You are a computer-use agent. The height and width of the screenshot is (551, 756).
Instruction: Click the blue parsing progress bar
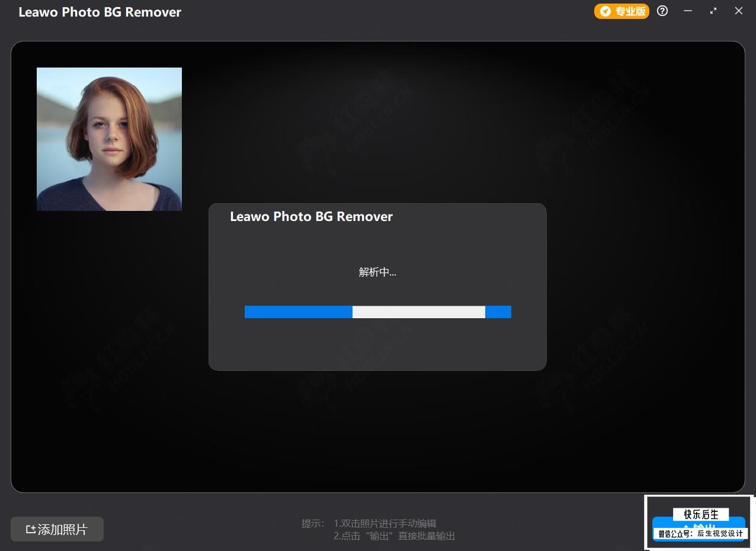coord(378,312)
